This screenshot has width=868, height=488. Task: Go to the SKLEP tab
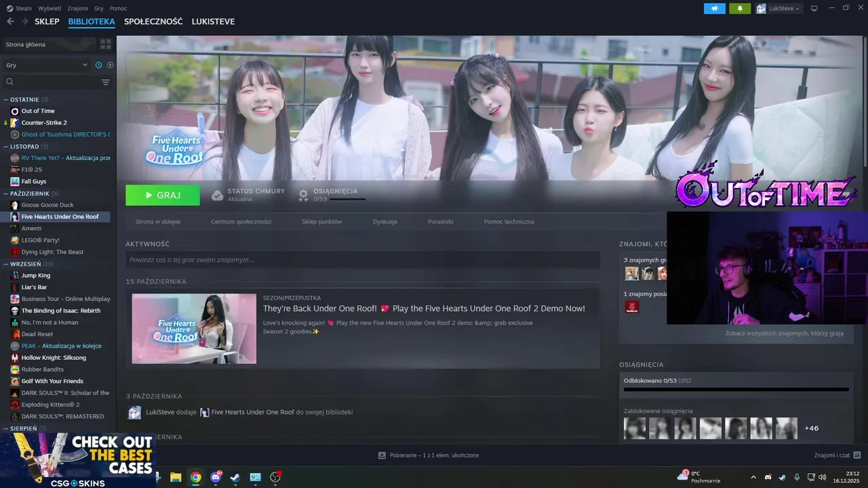pyautogui.click(x=47, y=22)
